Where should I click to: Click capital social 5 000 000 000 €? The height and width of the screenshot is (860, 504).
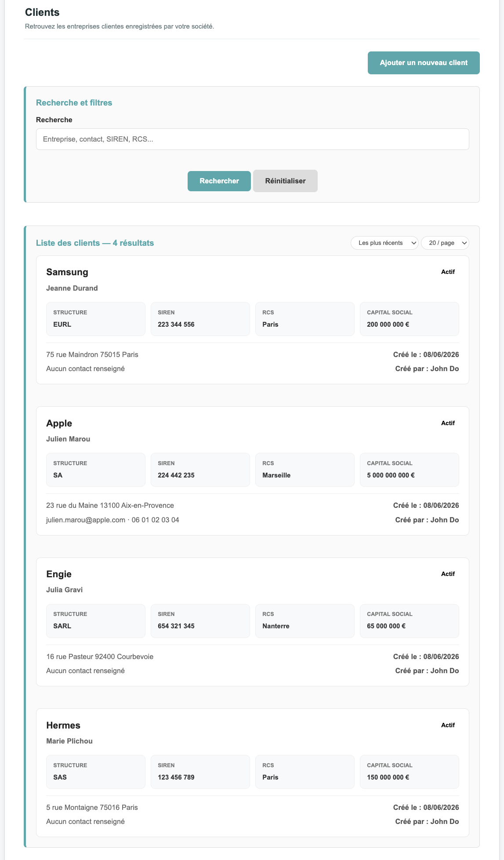click(x=391, y=475)
